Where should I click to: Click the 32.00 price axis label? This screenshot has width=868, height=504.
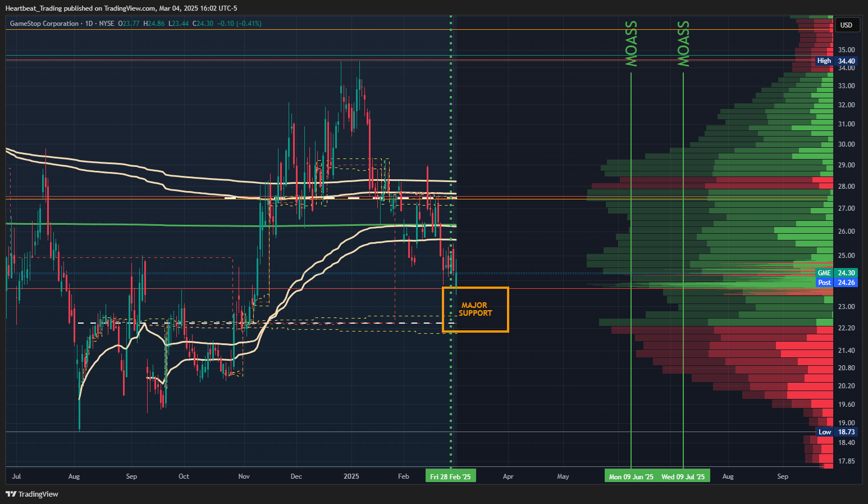(x=846, y=105)
